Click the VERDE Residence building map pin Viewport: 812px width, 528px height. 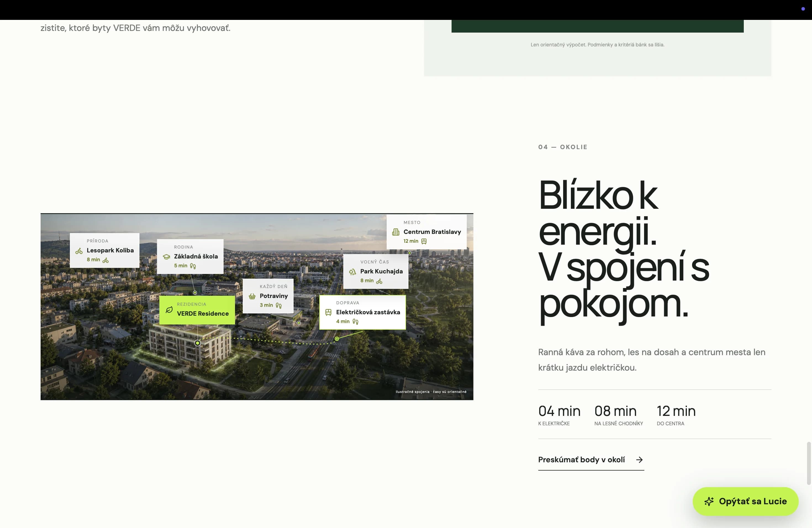tap(197, 343)
